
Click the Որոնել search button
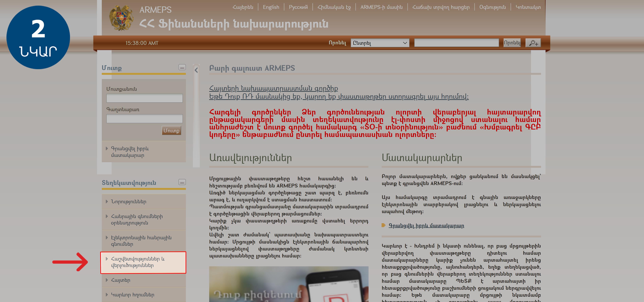point(512,43)
